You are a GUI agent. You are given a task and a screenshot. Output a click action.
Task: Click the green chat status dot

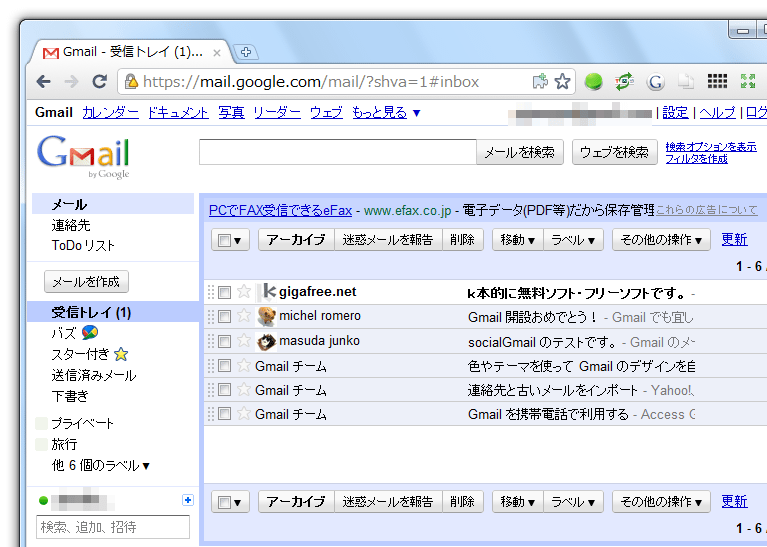[x=43, y=500]
